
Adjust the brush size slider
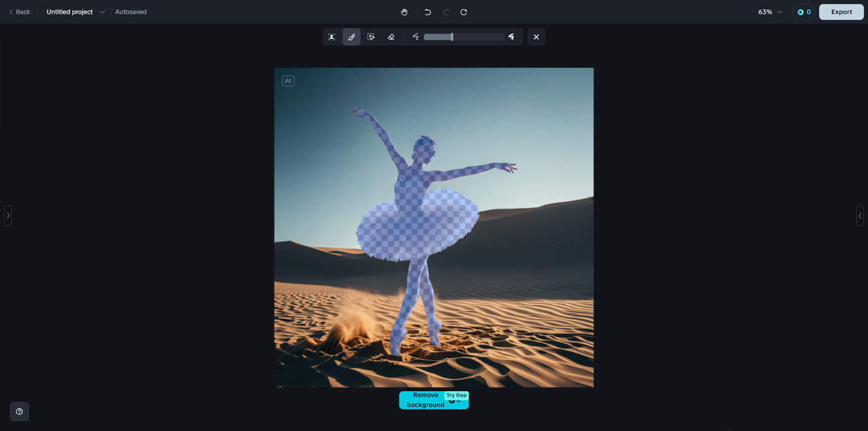464,37
